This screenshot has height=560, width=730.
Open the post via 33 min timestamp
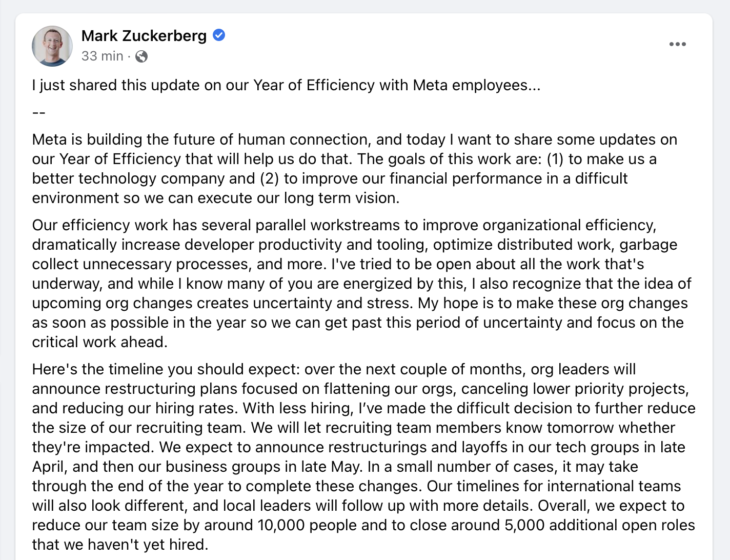click(103, 56)
